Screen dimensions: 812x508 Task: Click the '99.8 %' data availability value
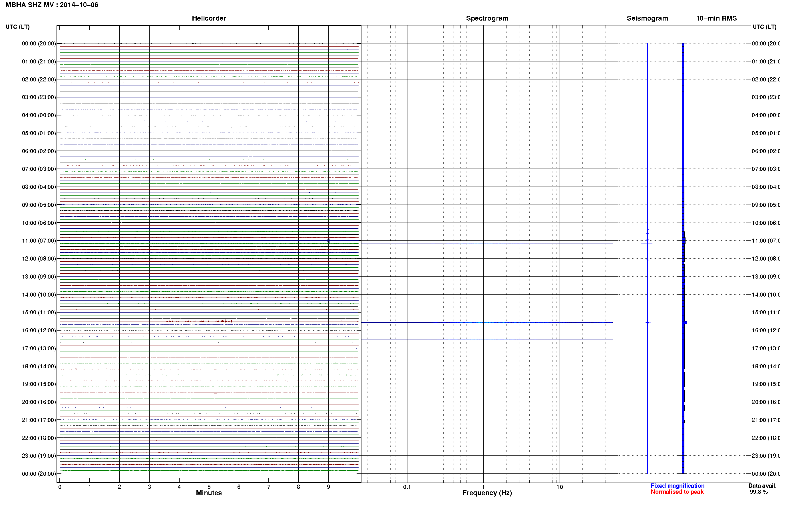(759, 492)
